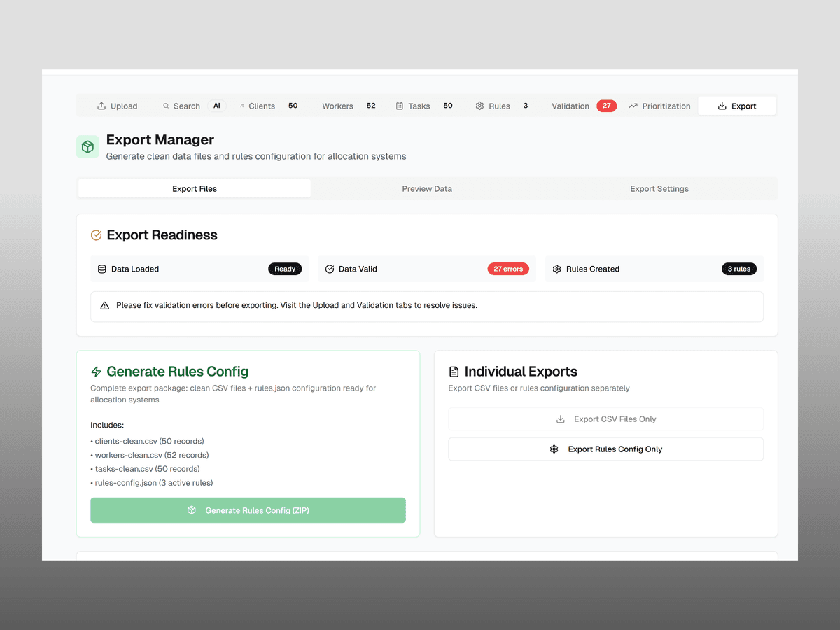Image resolution: width=840 pixels, height=630 pixels.
Task: Click 'Generate clean data files' subtitle text
Action: click(256, 156)
